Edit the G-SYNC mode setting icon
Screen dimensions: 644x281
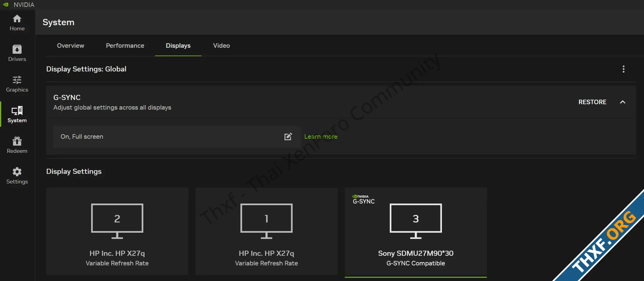pos(288,137)
